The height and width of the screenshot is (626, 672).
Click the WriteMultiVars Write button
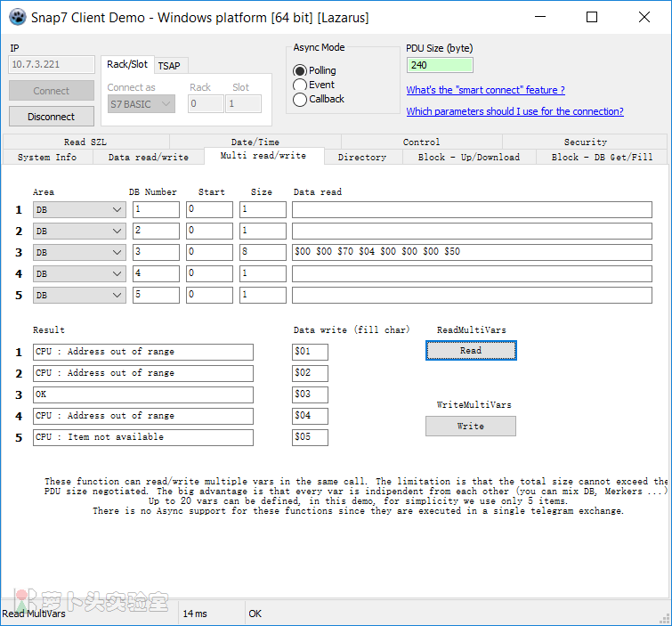(471, 427)
